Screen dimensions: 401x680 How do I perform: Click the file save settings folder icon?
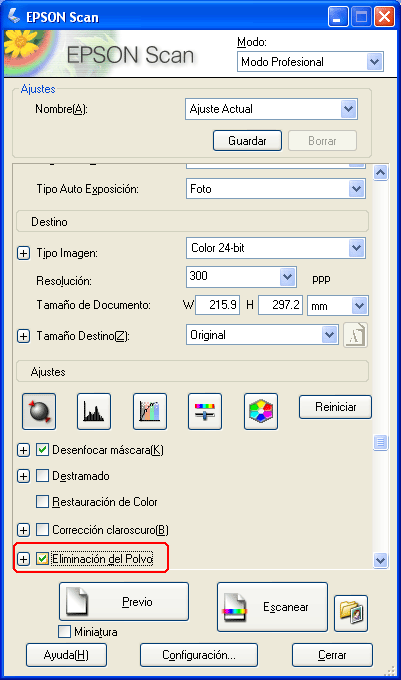351,613
